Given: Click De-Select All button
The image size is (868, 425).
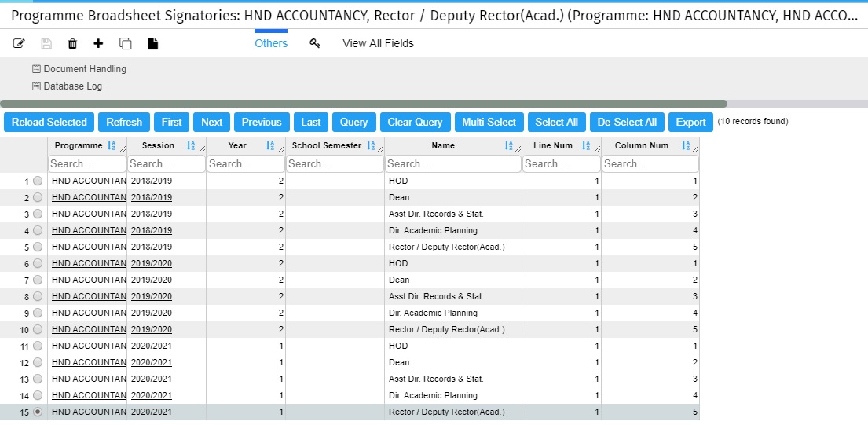Looking at the screenshot, I should pyautogui.click(x=627, y=123).
